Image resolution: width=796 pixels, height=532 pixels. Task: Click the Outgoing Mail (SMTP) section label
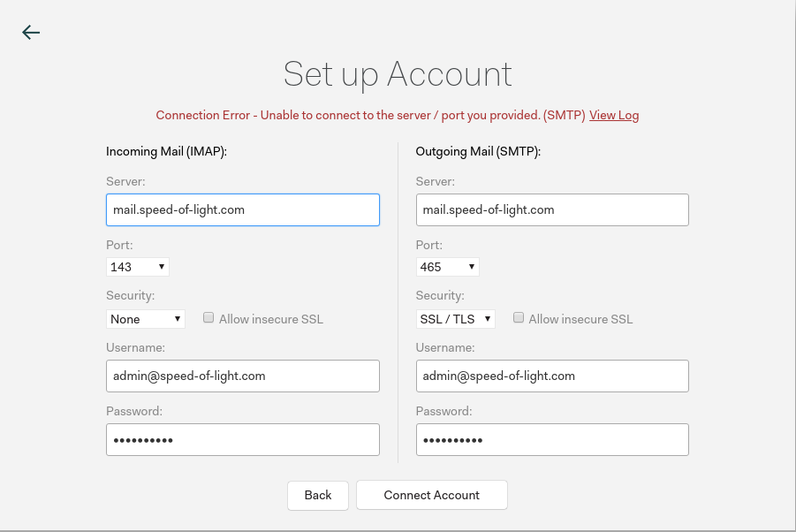coord(478,151)
